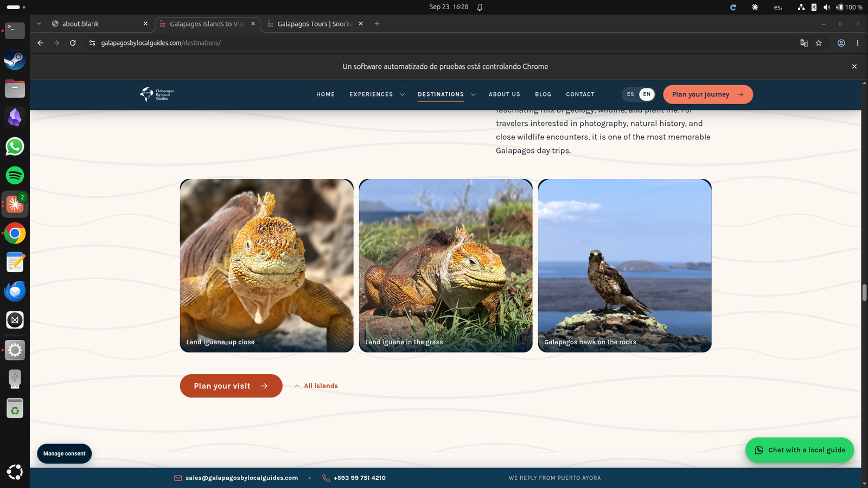Image resolution: width=868 pixels, height=488 pixels.
Task: Click the Plan your visit button
Action: 231,386
